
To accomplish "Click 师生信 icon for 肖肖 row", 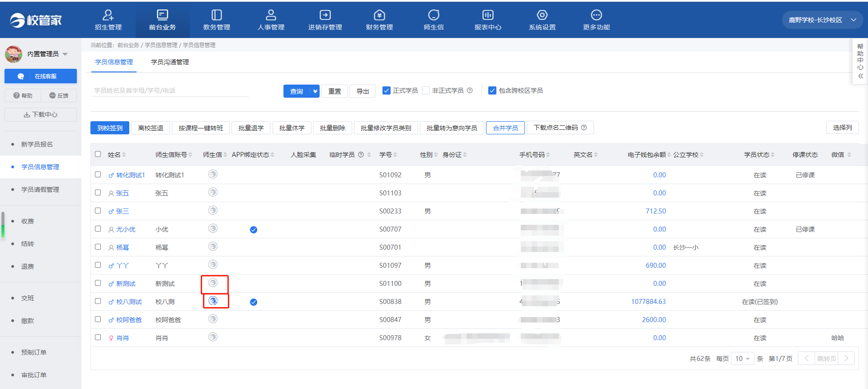I will pyautogui.click(x=213, y=337).
